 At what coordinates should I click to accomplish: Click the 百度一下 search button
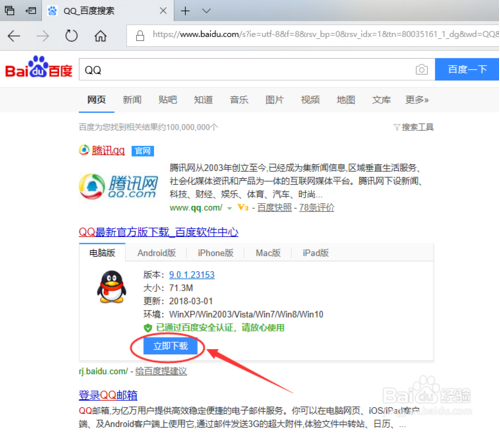[467, 69]
